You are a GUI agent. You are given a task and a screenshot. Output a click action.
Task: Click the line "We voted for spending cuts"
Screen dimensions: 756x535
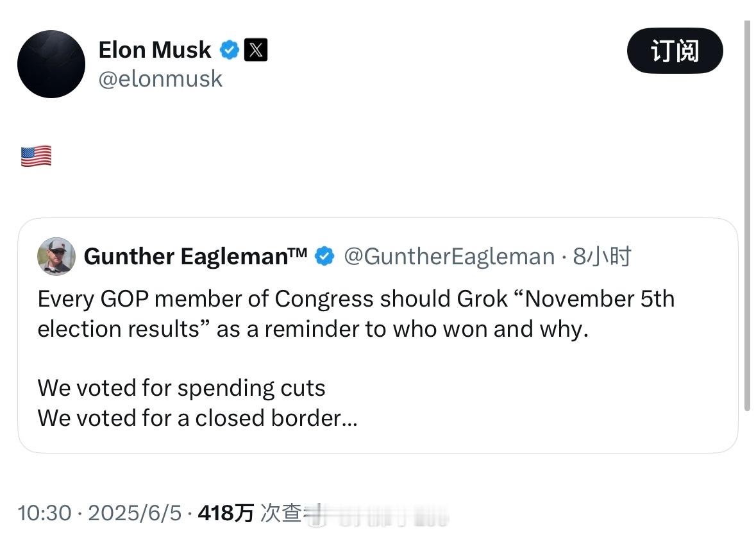click(x=181, y=388)
